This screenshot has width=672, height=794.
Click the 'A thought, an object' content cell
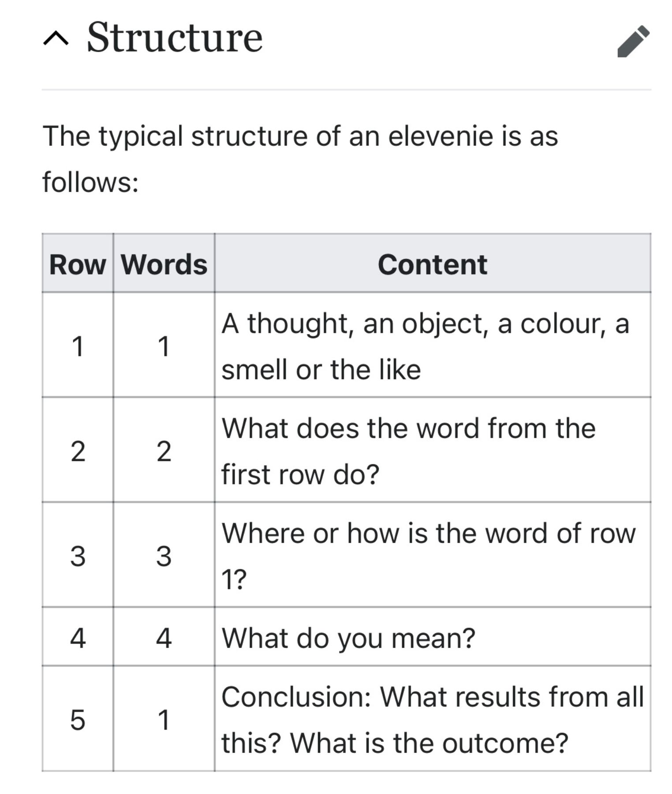point(425,346)
